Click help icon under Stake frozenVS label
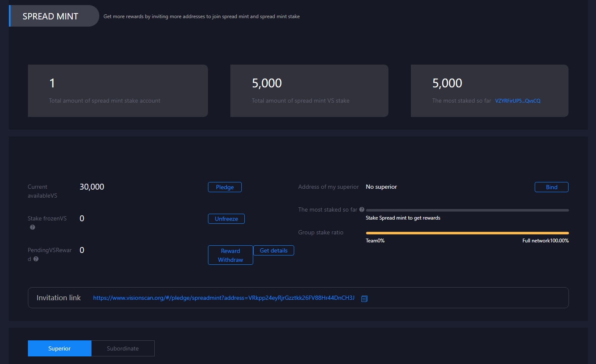 [33, 227]
